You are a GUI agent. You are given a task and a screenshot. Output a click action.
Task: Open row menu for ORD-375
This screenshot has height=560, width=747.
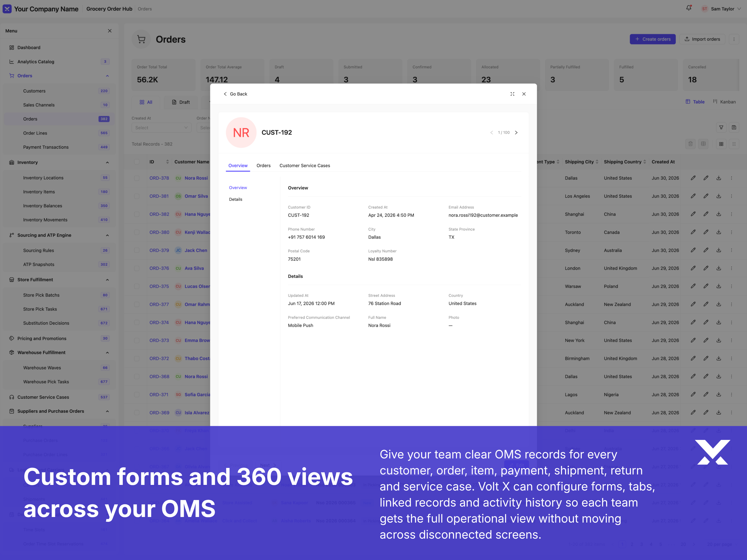731,286
